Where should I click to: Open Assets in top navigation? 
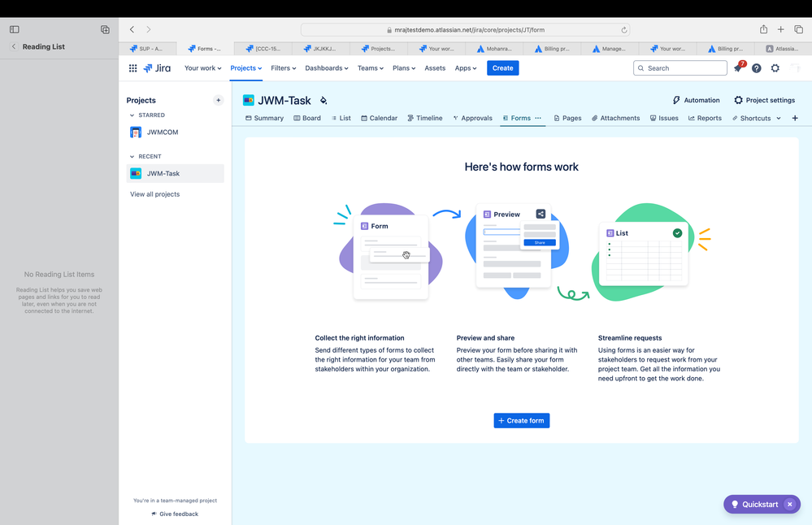point(435,67)
